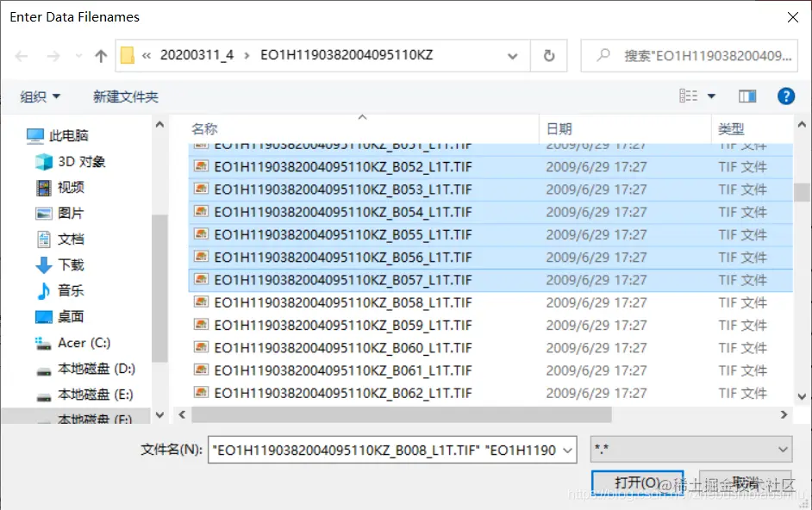Select file B054_L1T.TIF
This screenshot has height=510, width=812.
point(490,212)
